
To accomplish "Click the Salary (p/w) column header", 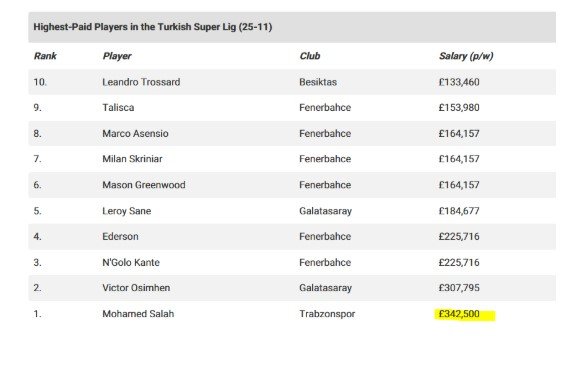I will [466, 56].
